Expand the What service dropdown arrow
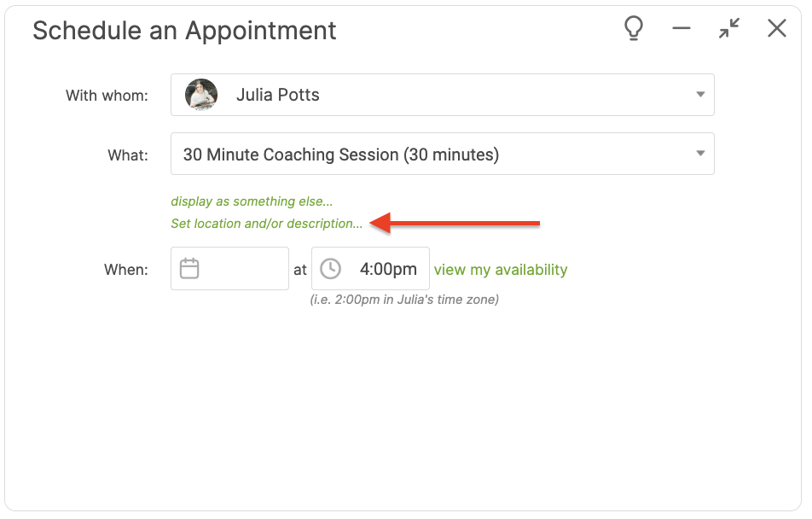This screenshot has width=812, height=519. tap(700, 154)
